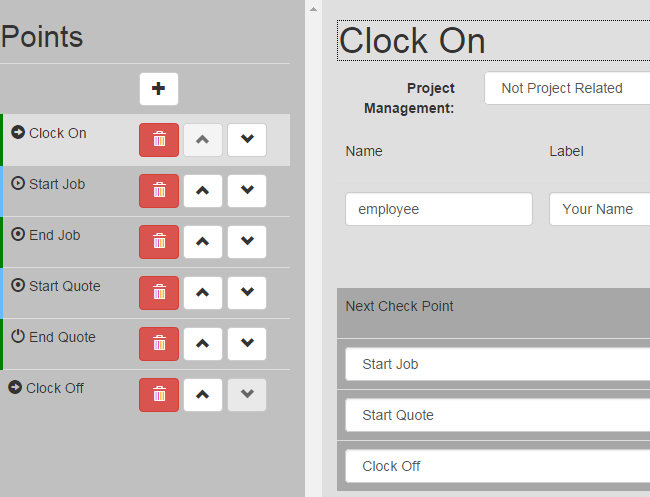Select the End Job check point item

click(54, 235)
